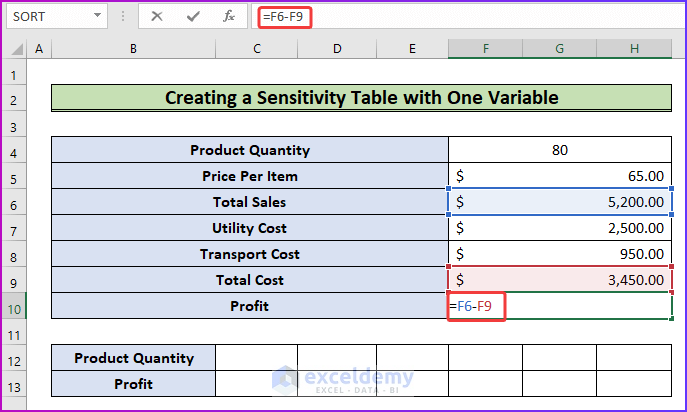Select column H header
The image size is (687, 412).
point(635,49)
